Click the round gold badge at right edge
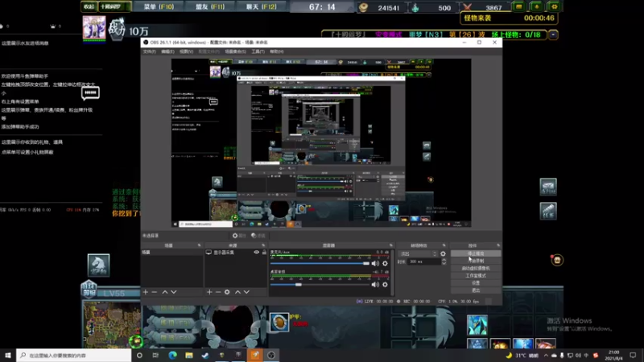 tap(557, 260)
